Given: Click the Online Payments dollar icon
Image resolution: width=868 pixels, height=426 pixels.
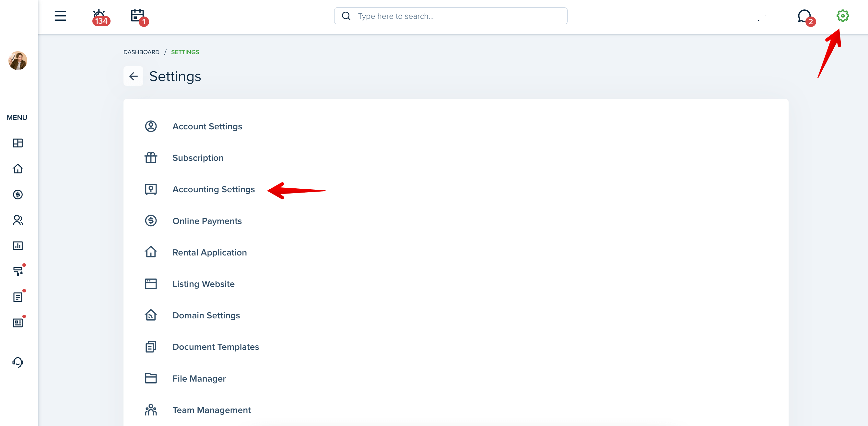Looking at the screenshot, I should (x=151, y=221).
